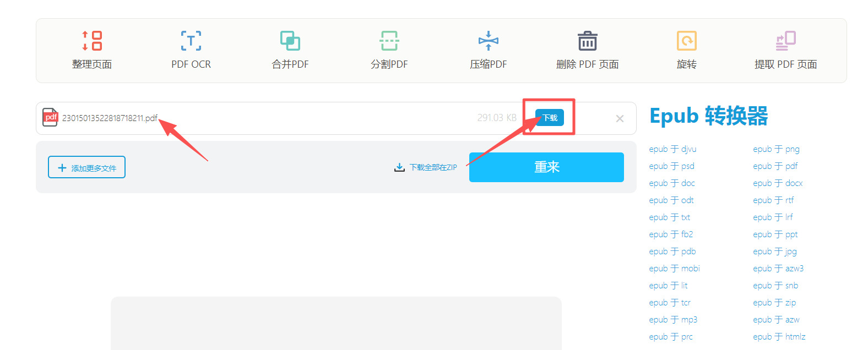This screenshot has height=350, width=868.
Task: Open the epub 于 txt link
Action: pos(669,217)
